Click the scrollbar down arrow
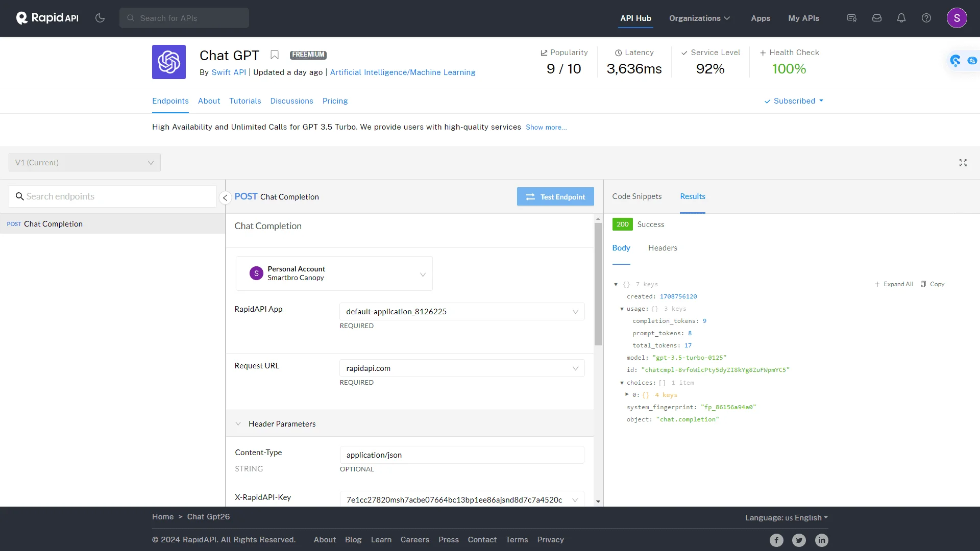 coord(598,502)
